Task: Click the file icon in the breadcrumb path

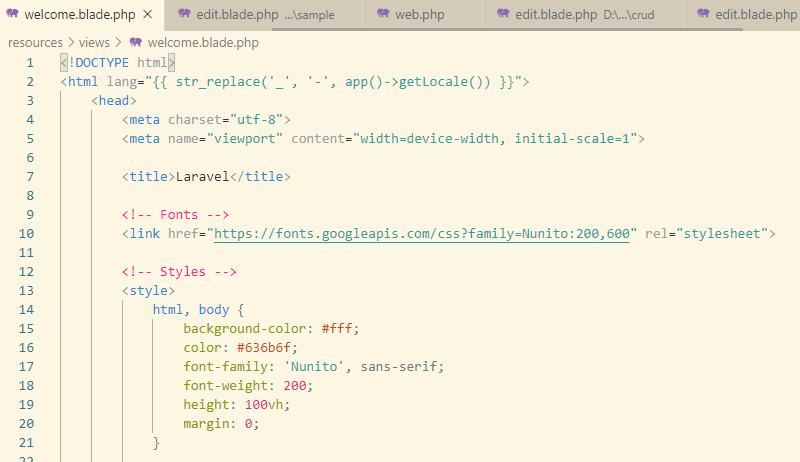Action: tap(135, 43)
